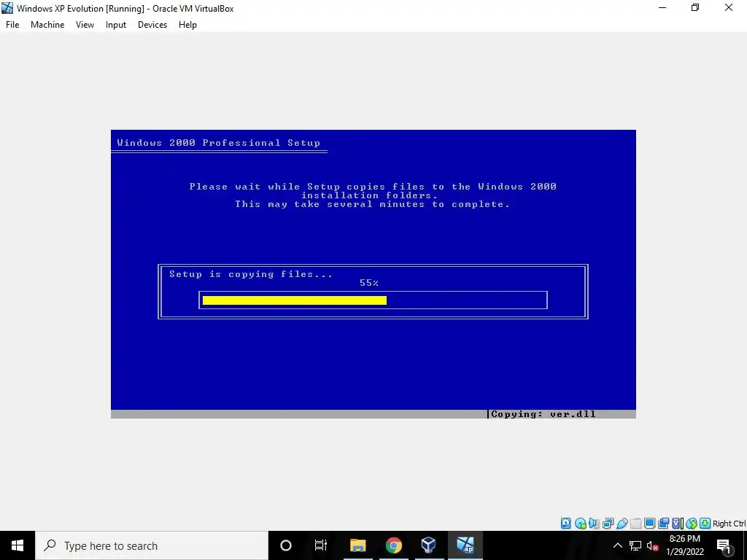Image resolution: width=747 pixels, height=560 pixels.
Task: Click the yellow setup progress bar
Action: tap(295, 300)
